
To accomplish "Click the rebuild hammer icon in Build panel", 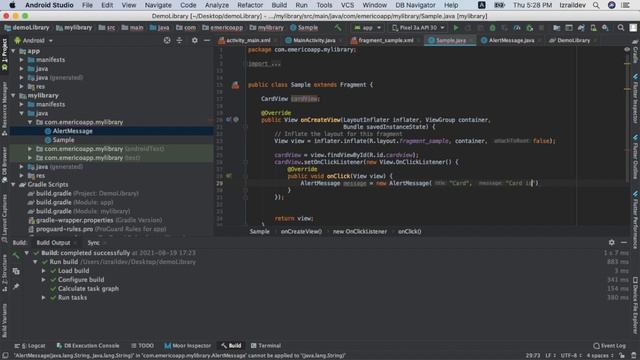I will [16, 256].
